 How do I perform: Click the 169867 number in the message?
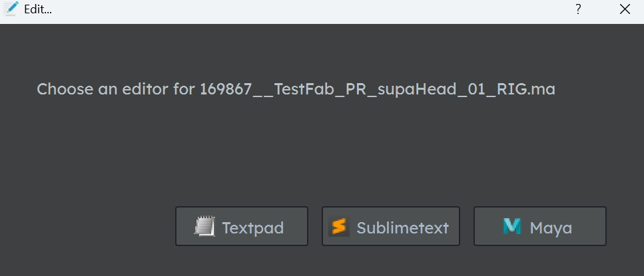point(226,89)
